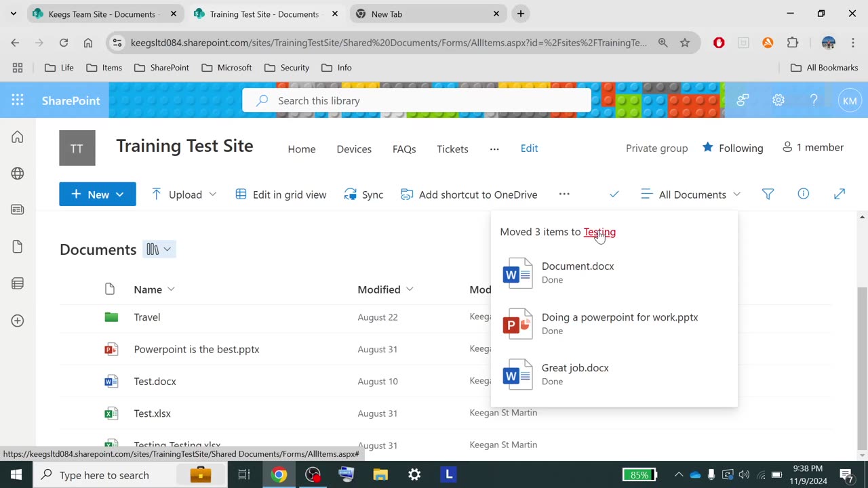
Task: Toggle the Following star for this site
Action: point(708,148)
